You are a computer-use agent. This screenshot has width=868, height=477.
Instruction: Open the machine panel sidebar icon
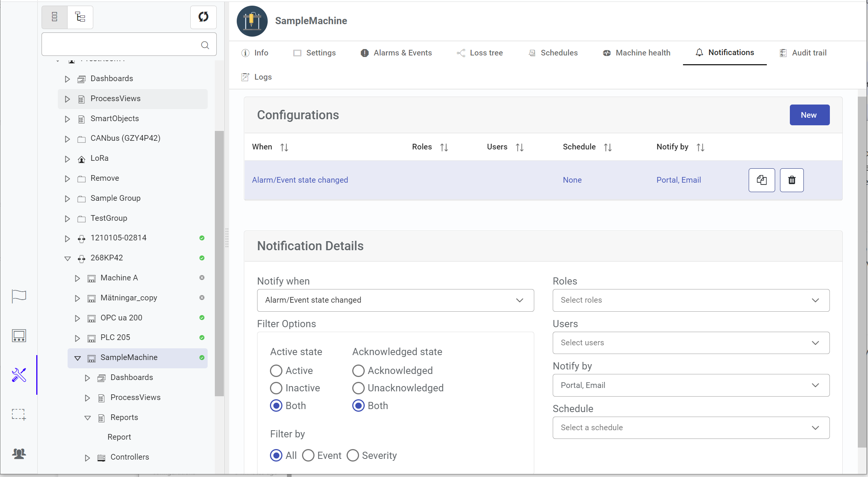coord(19,335)
